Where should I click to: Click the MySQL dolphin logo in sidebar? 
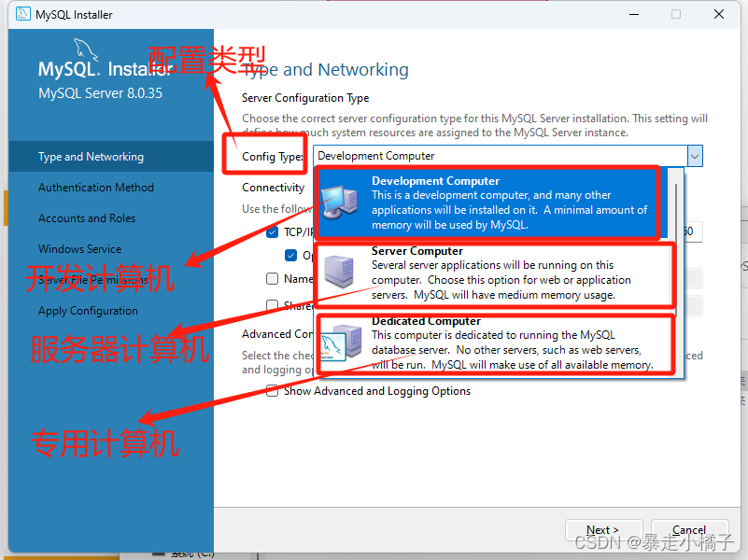click(x=86, y=51)
